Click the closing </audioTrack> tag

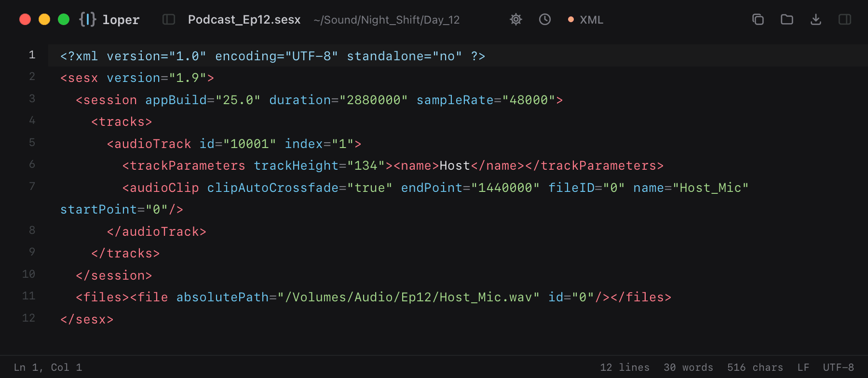tap(157, 231)
